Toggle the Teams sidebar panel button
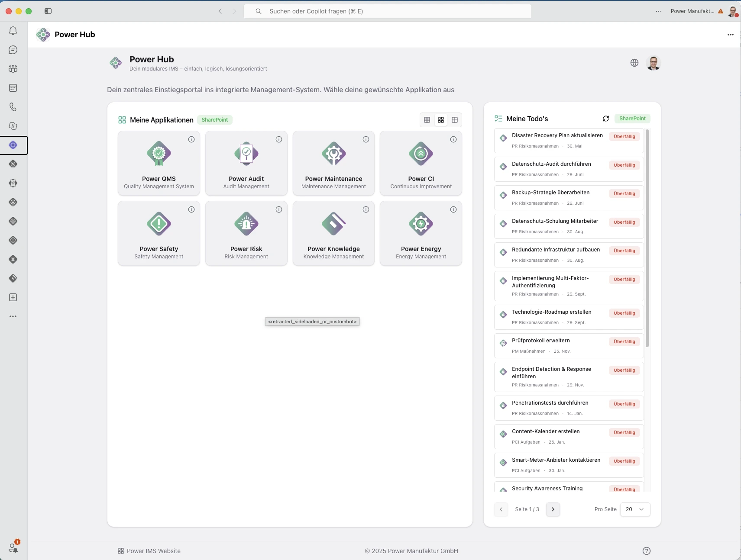Image resolution: width=741 pixels, height=560 pixels. click(48, 11)
